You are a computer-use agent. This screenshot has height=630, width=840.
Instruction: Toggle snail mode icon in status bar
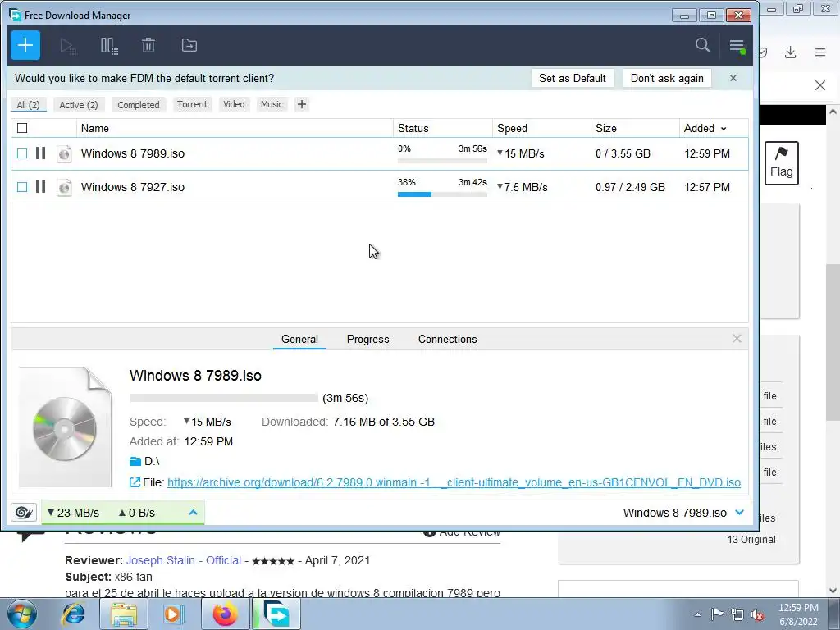tap(24, 513)
